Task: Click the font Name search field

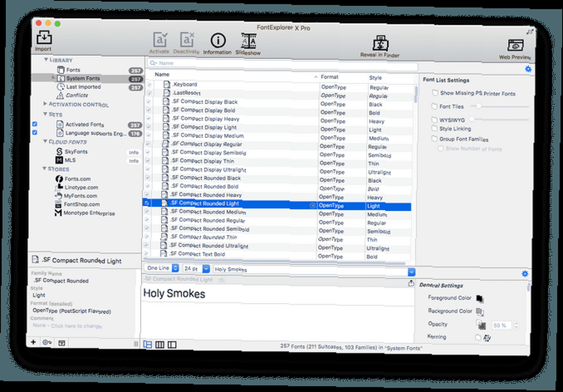Action: click(x=283, y=64)
